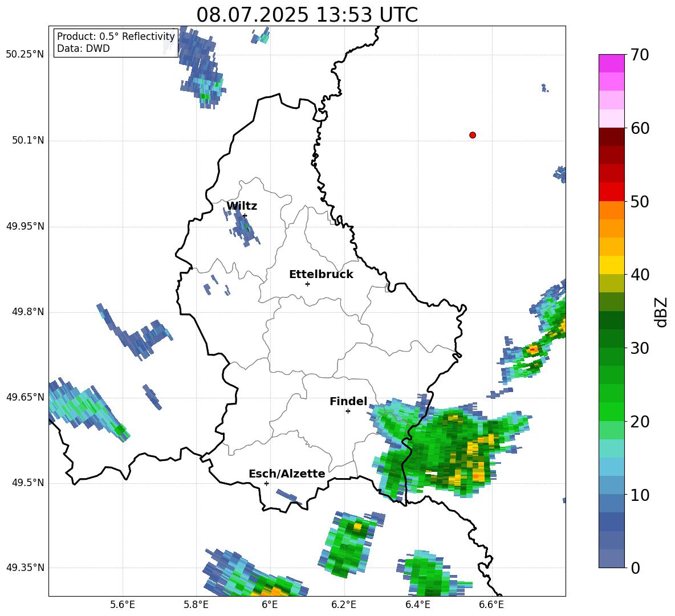Click the Ettelbruck city label

click(321, 275)
